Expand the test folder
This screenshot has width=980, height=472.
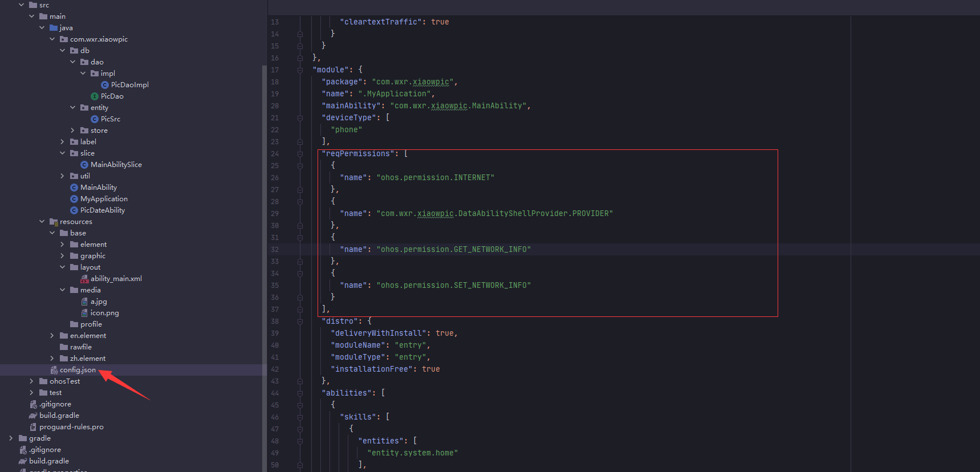[31, 393]
